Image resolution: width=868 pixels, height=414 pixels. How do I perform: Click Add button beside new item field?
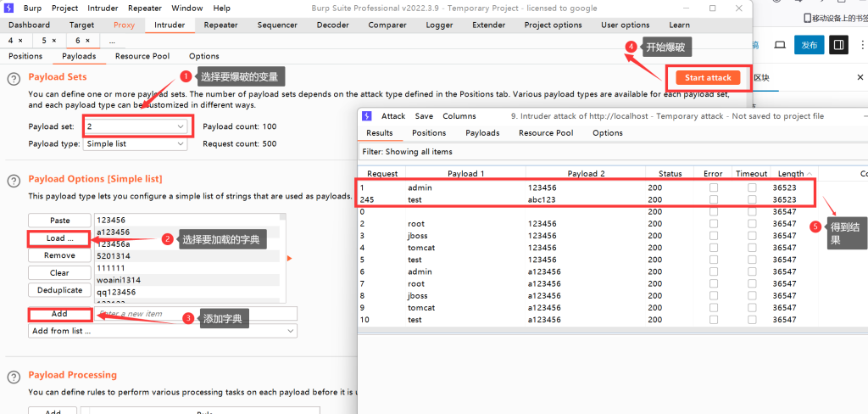point(59,314)
